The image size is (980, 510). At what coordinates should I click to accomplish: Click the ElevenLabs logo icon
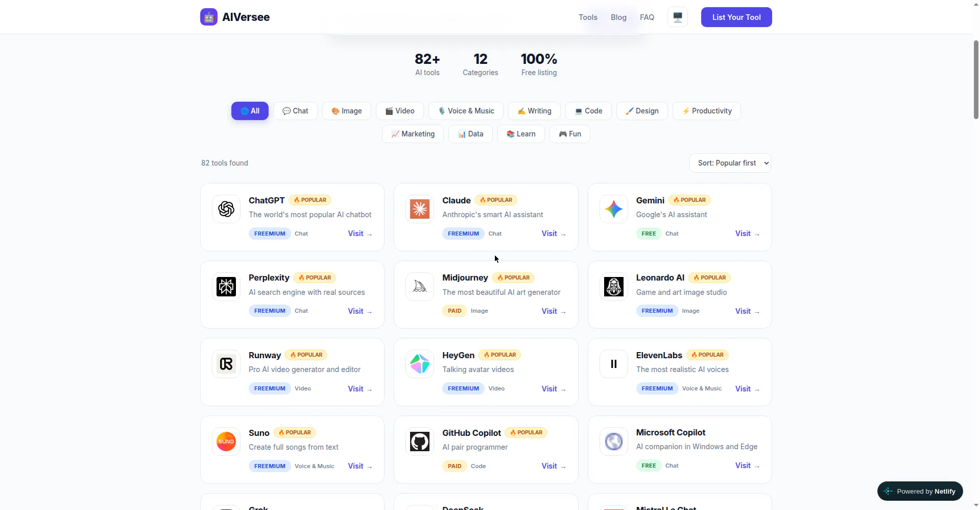click(x=614, y=364)
